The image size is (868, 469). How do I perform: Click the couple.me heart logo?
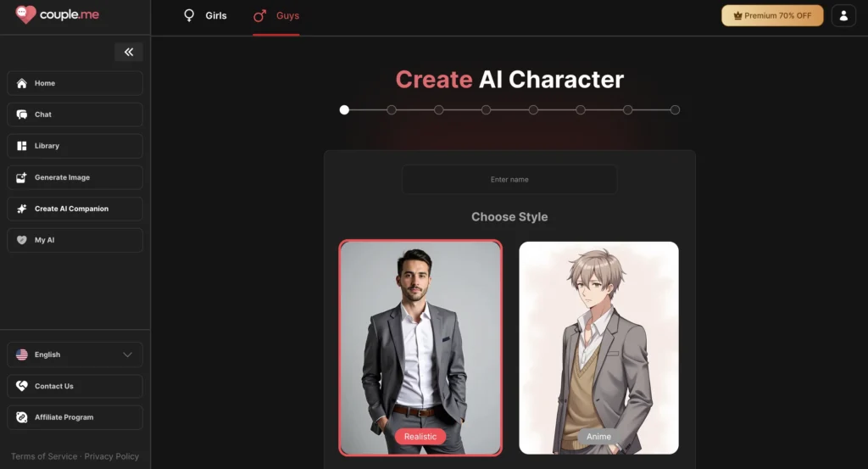pyautogui.click(x=25, y=14)
